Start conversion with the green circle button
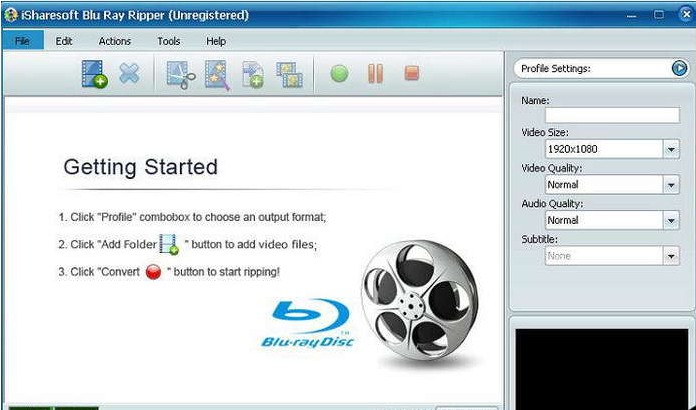Screen dimensions: 696x410 tap(339, 74)
